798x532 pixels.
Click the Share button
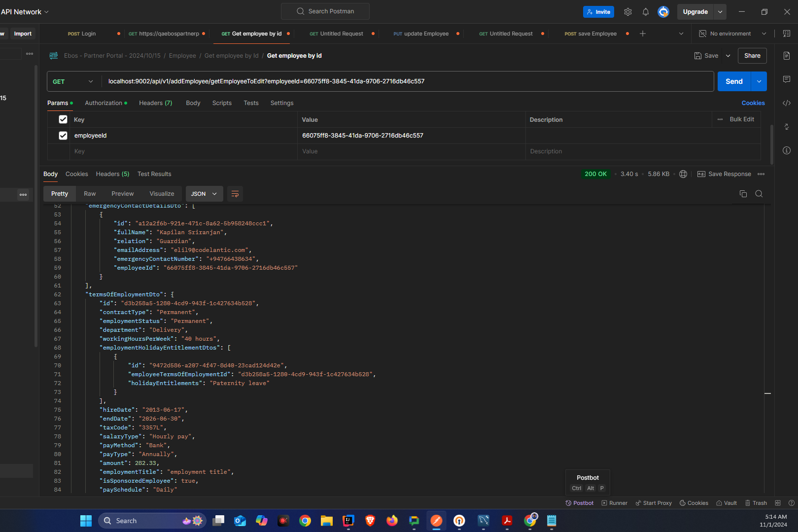click(752, 56)
